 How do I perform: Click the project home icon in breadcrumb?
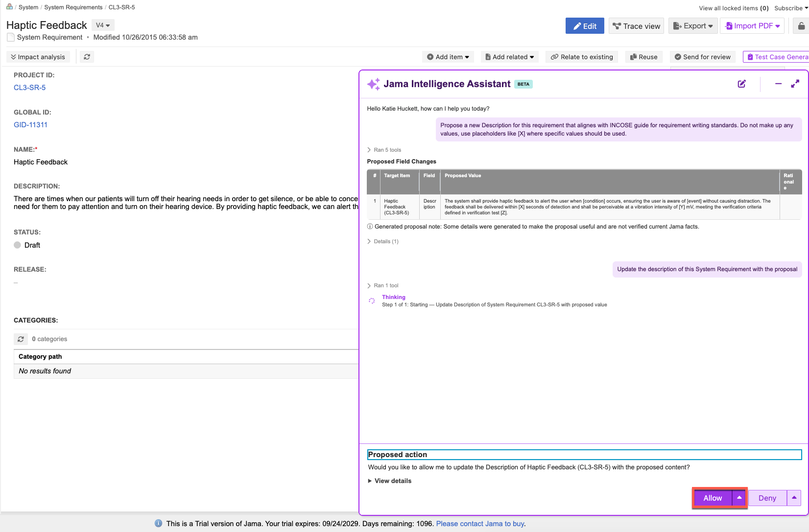click(9, 7)
